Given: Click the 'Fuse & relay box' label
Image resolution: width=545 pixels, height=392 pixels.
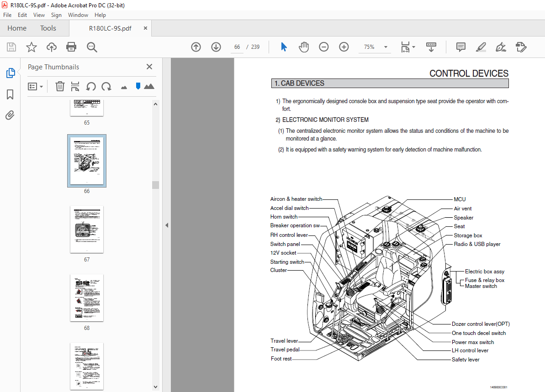Looking at the screenshot, I should (485, 280).
